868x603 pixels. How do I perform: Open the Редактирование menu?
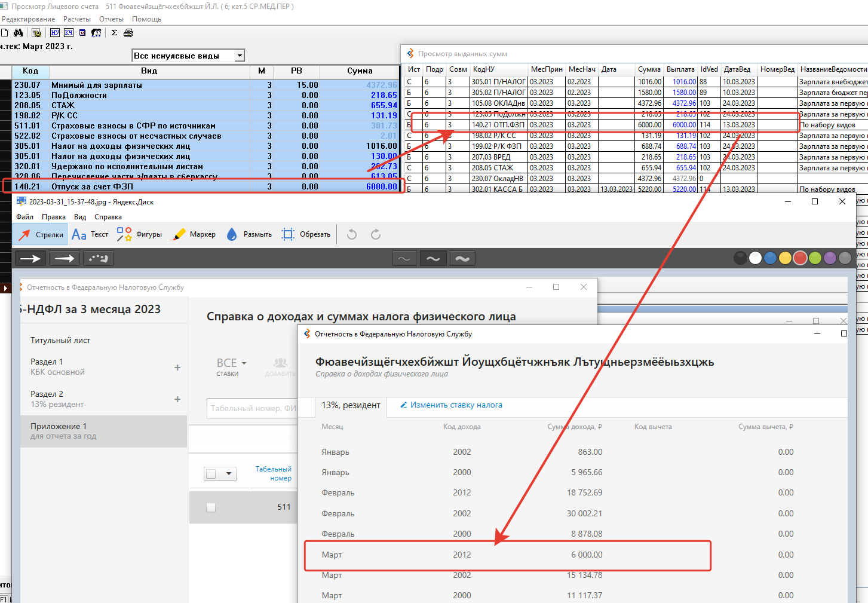point(28,19)
